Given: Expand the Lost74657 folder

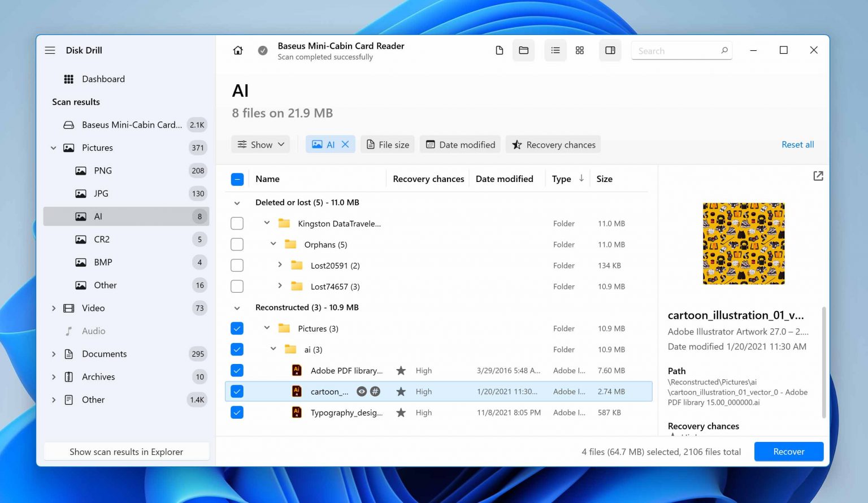Looking at the screenshot, I should 280,286.
